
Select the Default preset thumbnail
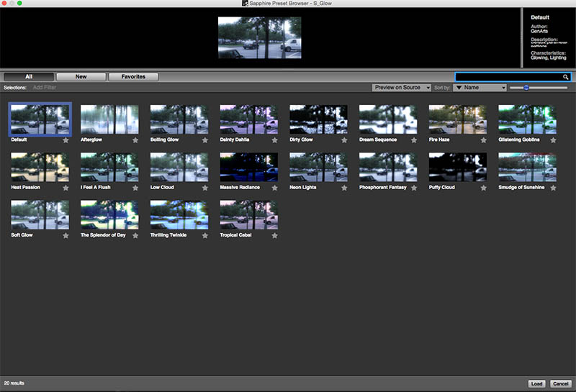tap(40, 119)
